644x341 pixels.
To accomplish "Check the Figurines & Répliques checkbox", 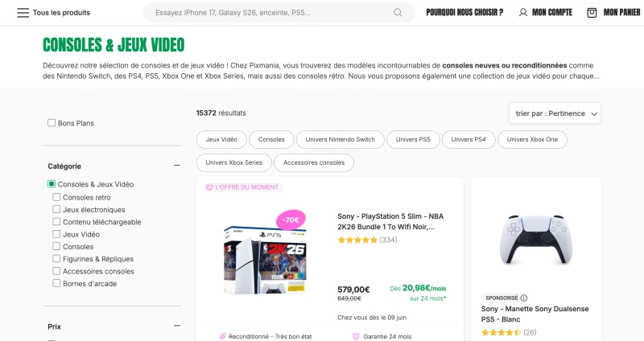I will coord(56,258).
